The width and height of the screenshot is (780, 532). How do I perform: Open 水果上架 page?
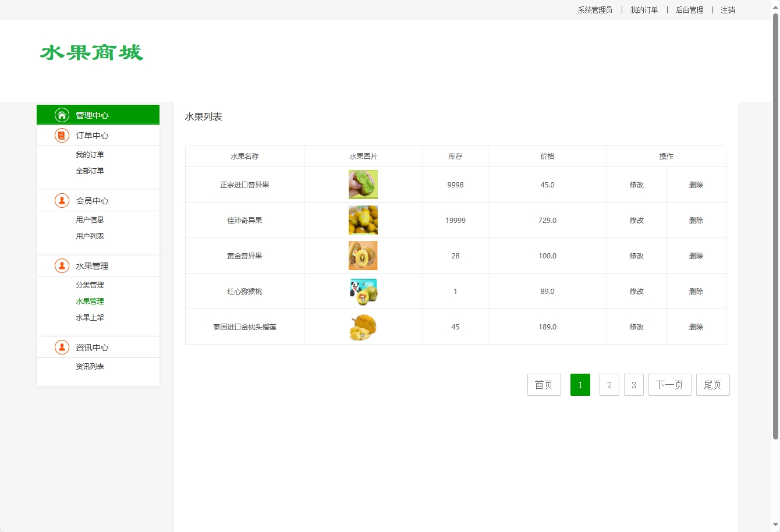coord(90,317)
